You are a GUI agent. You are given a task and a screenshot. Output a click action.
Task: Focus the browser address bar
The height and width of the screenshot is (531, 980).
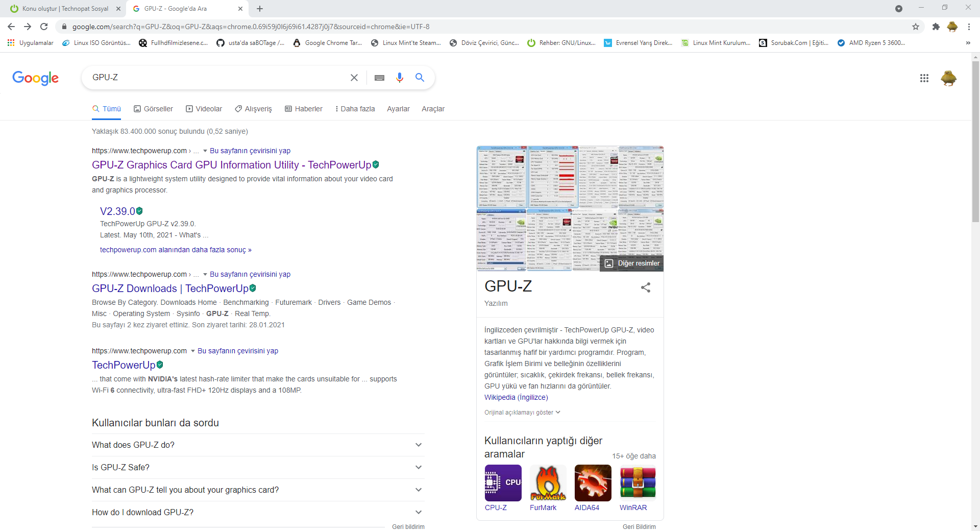(x=485, y=27)
